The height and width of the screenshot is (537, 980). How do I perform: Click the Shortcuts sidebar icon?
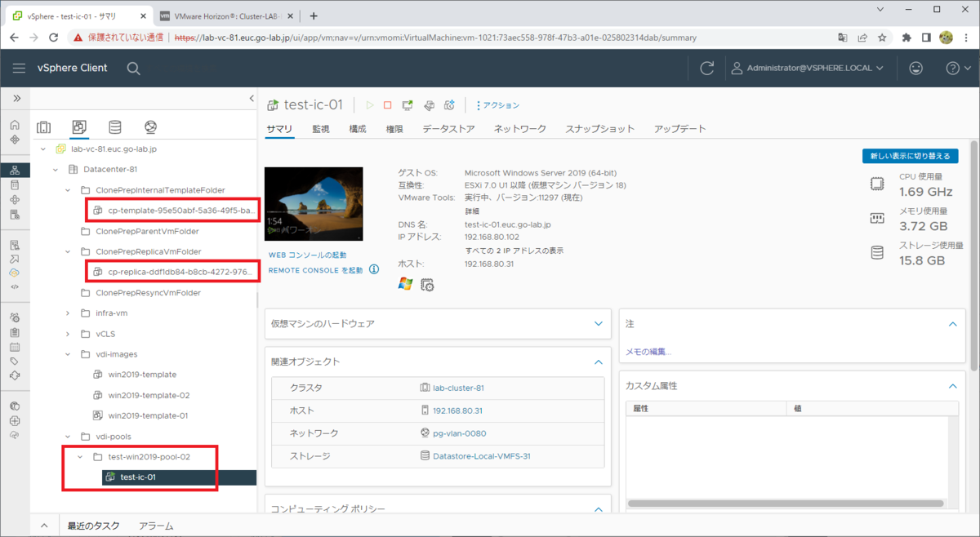click(x=15, y=140)
